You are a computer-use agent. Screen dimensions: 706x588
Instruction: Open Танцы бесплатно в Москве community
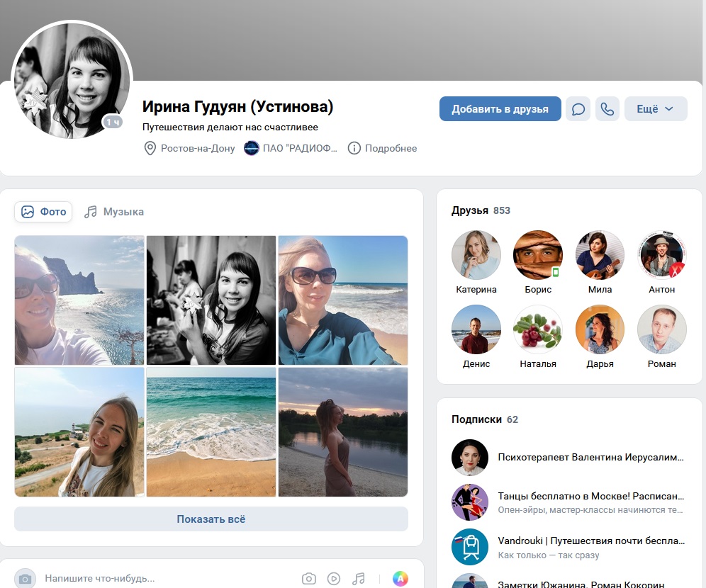(590, 496)
